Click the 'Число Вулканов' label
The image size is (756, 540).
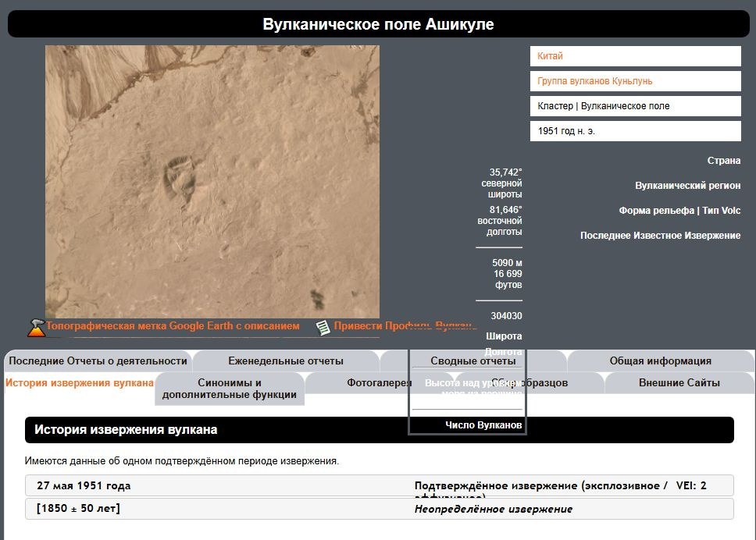[483, 425]
